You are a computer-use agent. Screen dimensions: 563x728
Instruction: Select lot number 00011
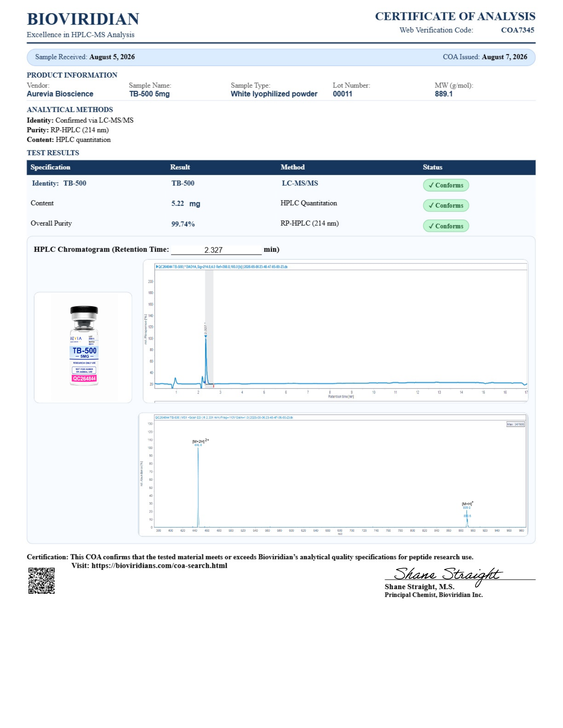click(x=342, y=94)
